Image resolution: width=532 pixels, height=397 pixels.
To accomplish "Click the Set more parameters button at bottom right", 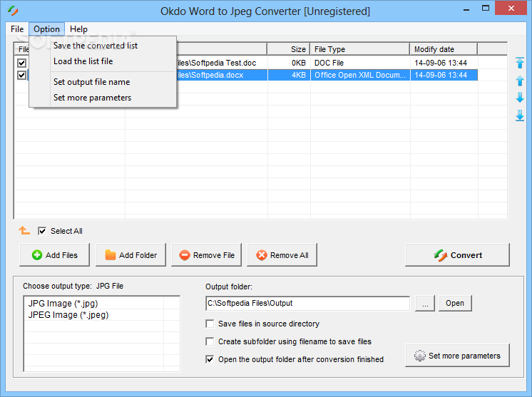I will 457,355.
